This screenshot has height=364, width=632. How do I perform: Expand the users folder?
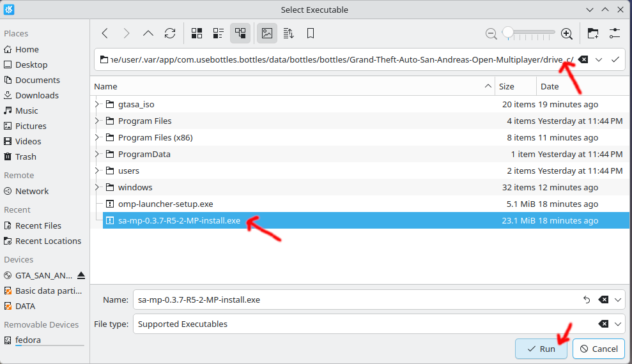[96, 171]
